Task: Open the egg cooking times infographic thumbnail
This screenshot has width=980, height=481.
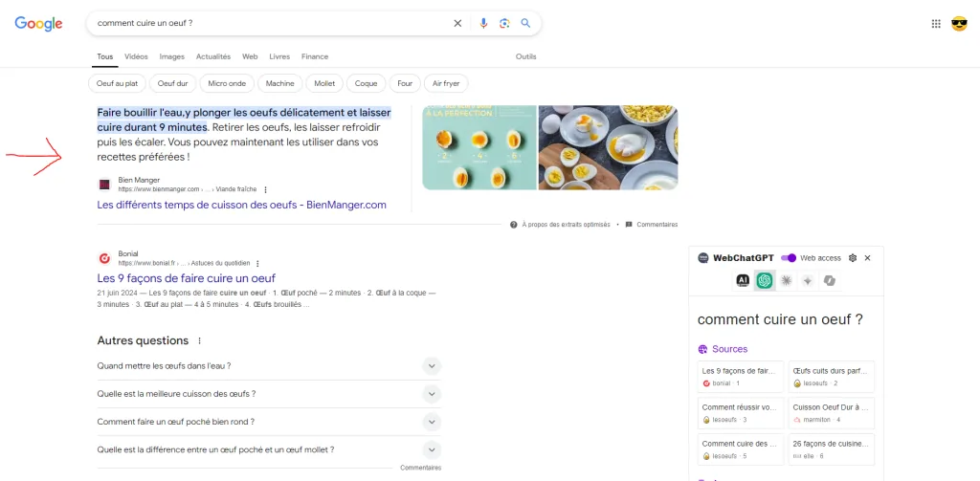Action: 479,147
